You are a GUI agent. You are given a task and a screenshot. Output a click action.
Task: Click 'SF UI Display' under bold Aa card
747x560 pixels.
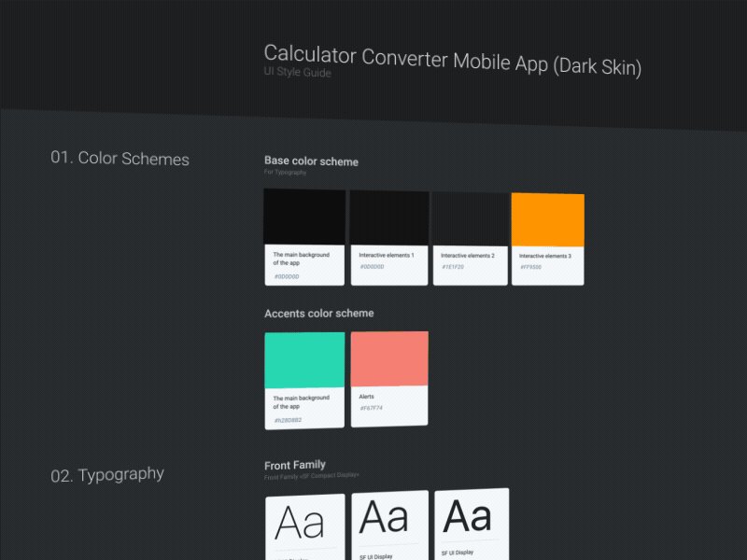point(458,553)
